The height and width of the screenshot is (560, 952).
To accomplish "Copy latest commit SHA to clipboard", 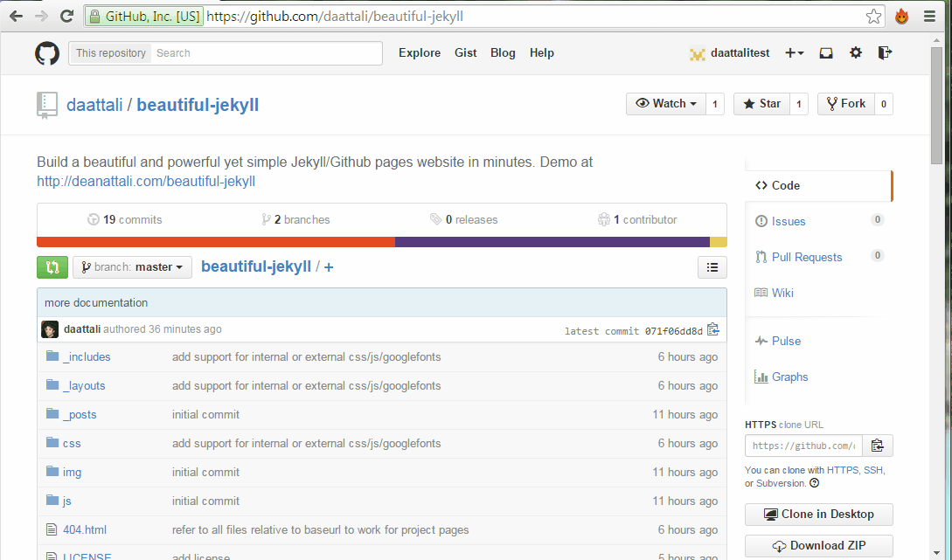I will click(713, 330).
